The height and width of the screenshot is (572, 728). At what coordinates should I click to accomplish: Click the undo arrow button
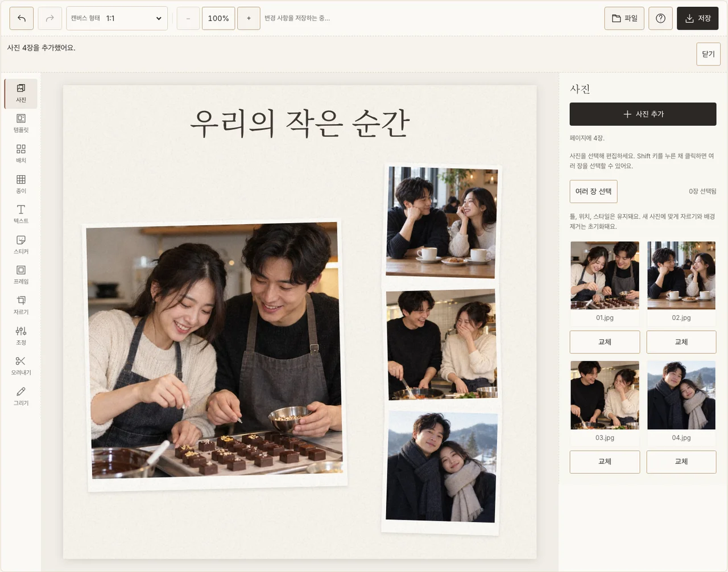(22, 18)
